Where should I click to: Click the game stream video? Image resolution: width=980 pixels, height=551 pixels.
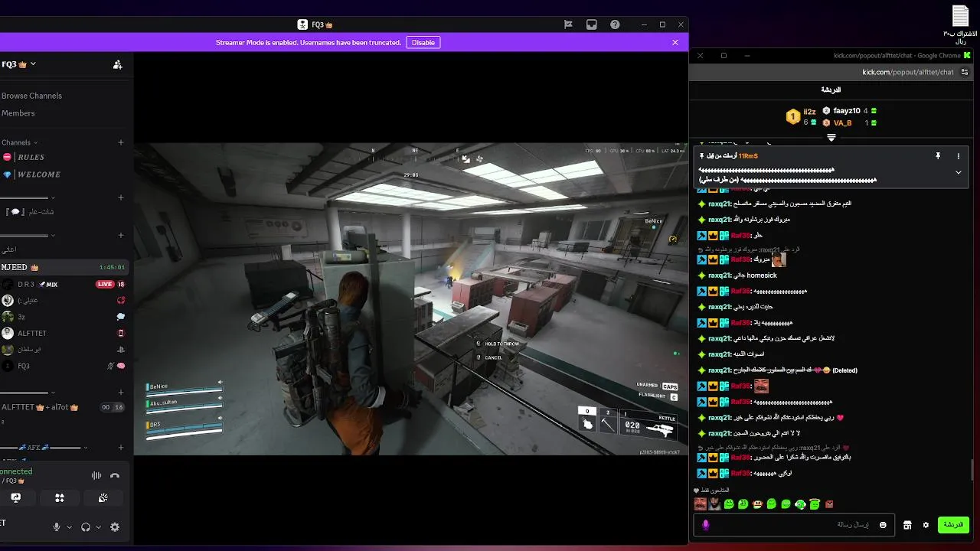pyautogui.click(x=411, y=299)
